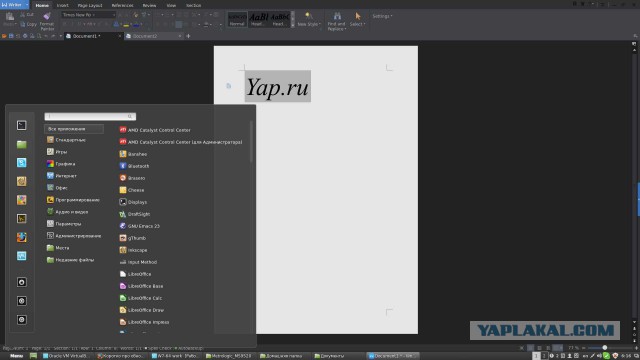Click the lock screen button in menu sidebar
The image size is (640, 360).
click(x=22, y=282)
